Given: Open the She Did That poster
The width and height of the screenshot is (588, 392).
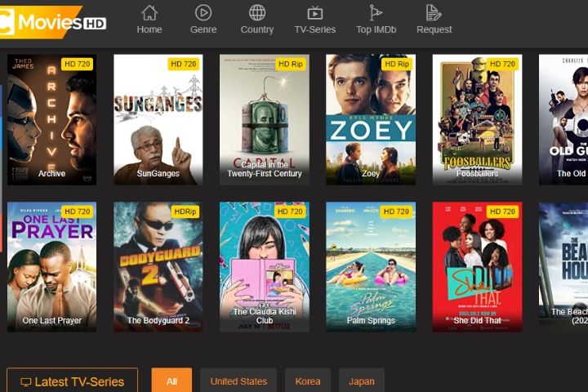Looking at the screenshot, I should (x=478, y=267).
